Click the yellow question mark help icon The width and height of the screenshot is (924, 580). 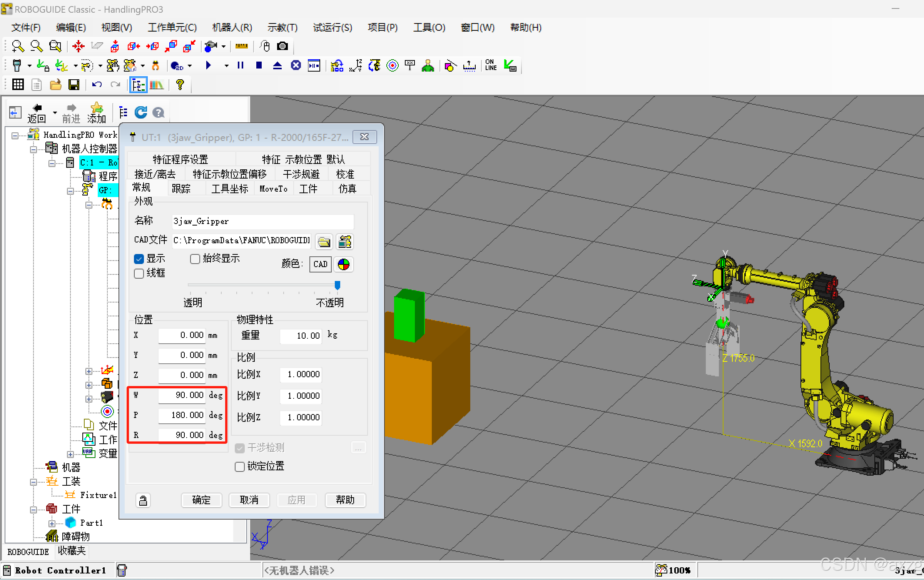coord(180,85)
